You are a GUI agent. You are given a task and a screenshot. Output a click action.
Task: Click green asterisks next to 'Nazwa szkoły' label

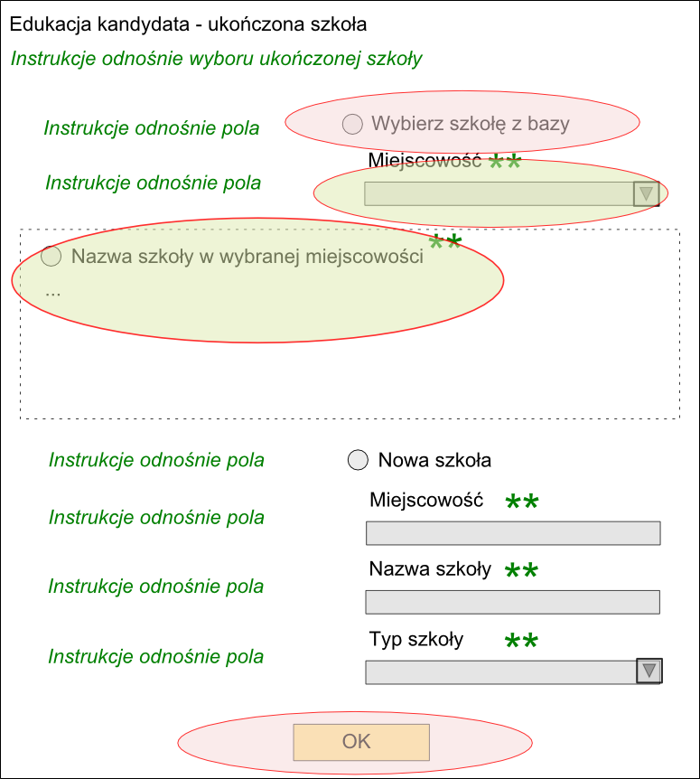[x=521, y=570]
